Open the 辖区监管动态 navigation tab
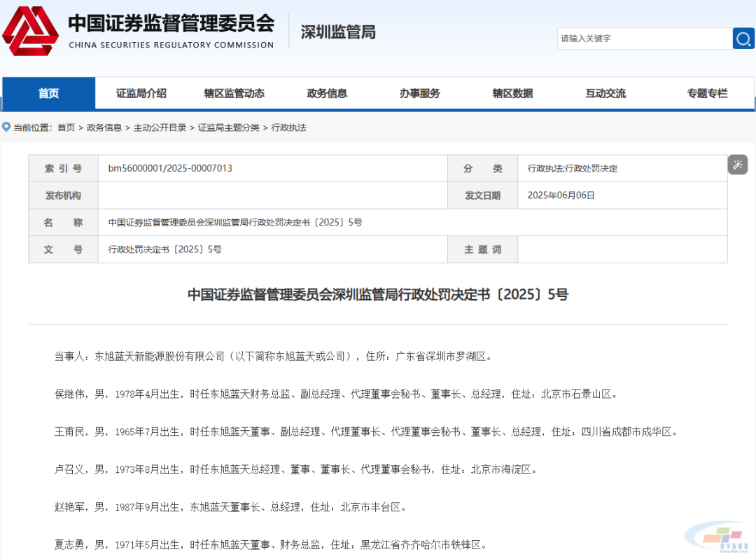756x559 pixels. point(234,93)
